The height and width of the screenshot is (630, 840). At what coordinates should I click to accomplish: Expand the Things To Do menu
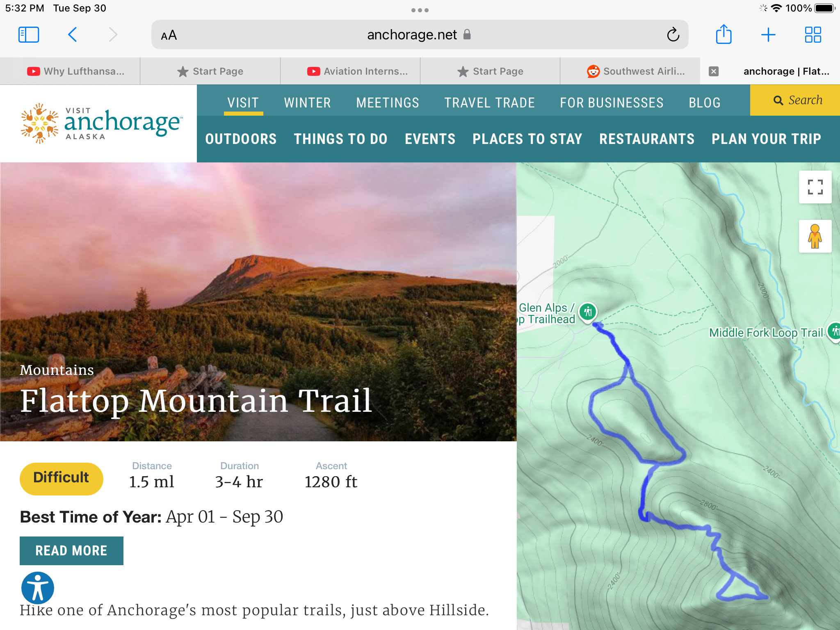tap(340, 139)
